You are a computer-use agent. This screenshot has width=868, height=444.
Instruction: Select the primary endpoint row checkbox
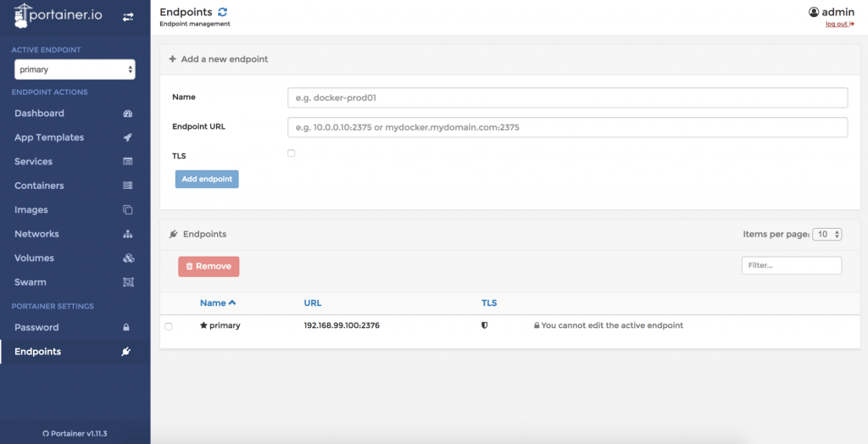169,326
